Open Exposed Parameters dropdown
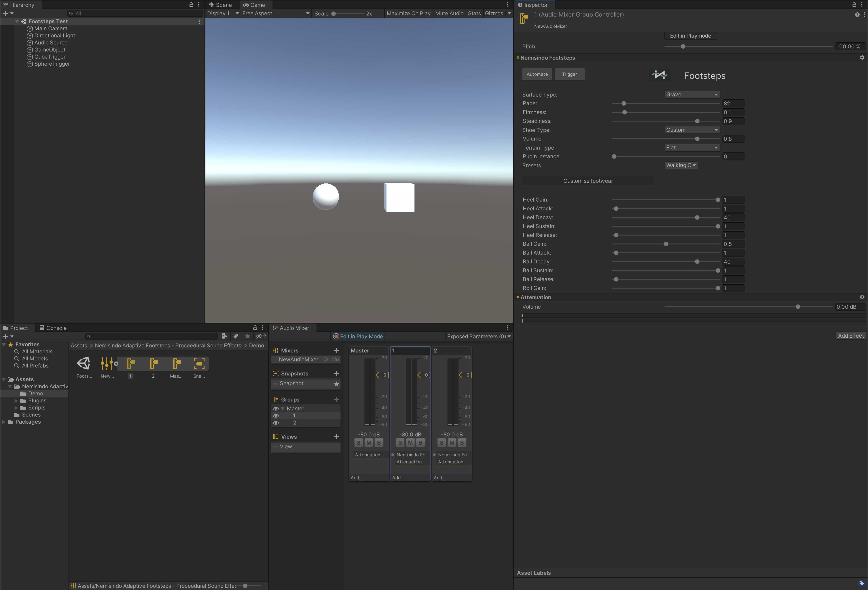Image resolution: width=868 pixels, height=590 pixels. coord(479,336)
